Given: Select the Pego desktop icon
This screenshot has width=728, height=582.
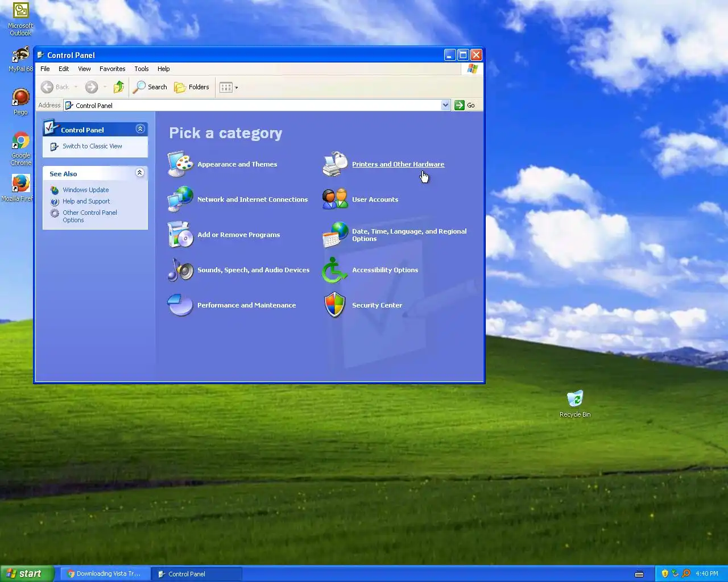Looking at the screenshot, I should [20, 102].
